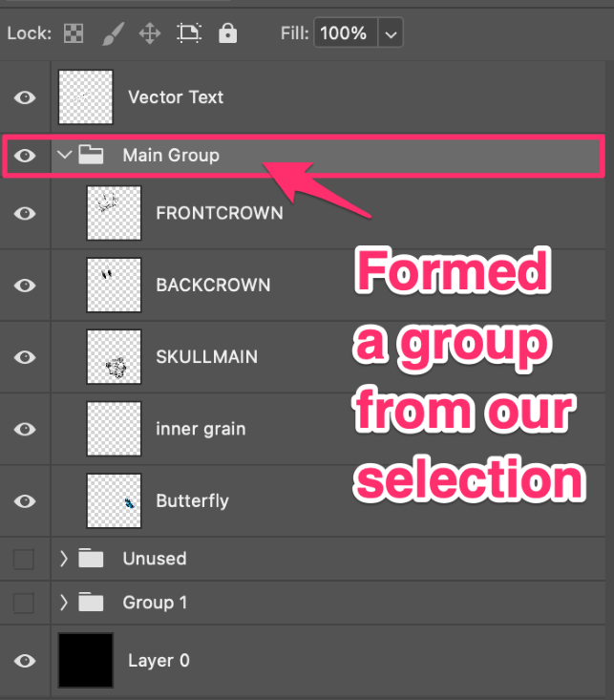Click the Fill 100% value field
The height and width of the screenshot is (700, 614).
tap(346, 32)
